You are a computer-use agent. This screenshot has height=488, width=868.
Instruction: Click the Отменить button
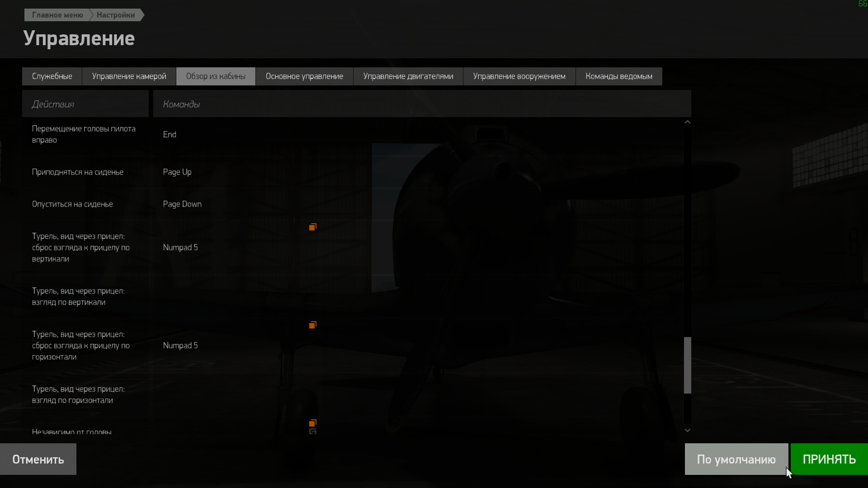(38, 459)
